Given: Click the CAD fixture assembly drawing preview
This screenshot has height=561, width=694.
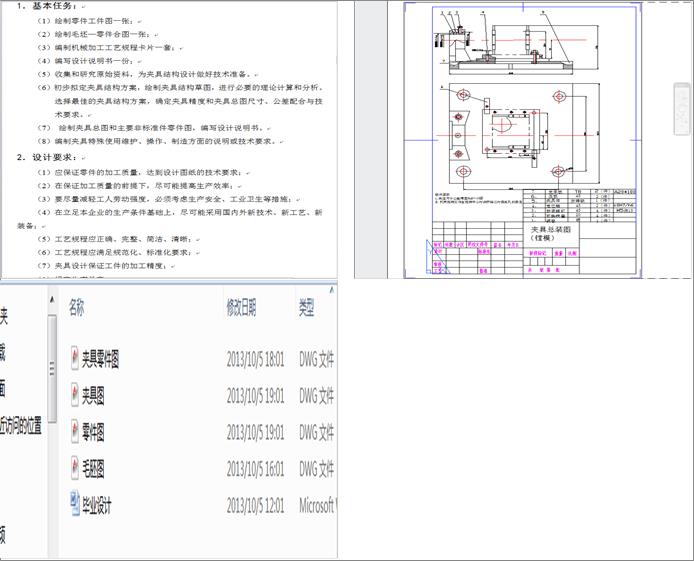Looking at the screenshot, I should (522, 140).
